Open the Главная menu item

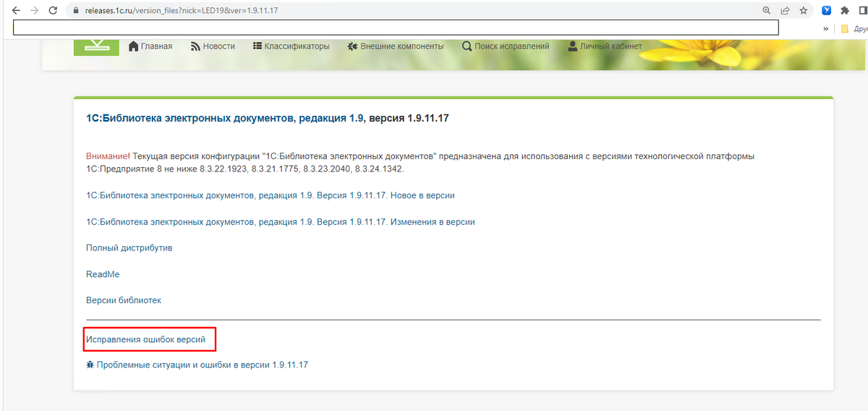157,46
